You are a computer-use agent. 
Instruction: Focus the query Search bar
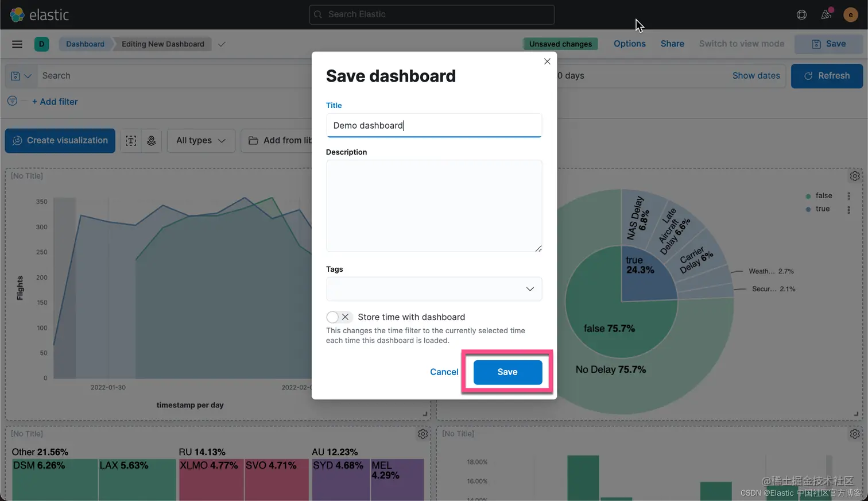[175, 76]
